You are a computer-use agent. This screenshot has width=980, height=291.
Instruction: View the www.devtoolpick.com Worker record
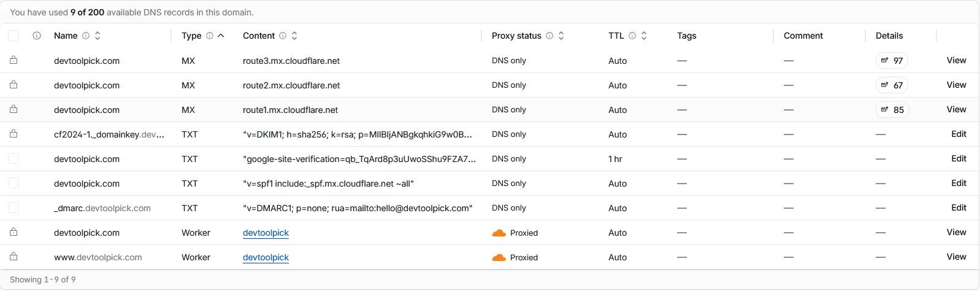[956, 257]
